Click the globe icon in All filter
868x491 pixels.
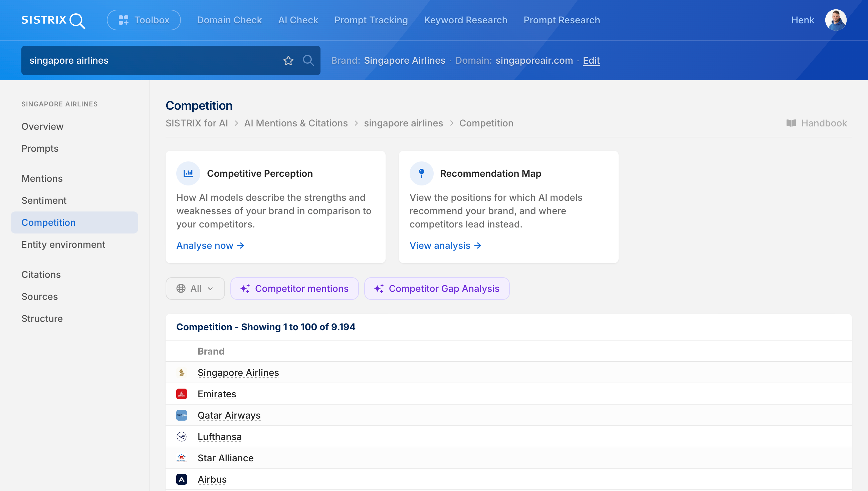tap(181, 289)
